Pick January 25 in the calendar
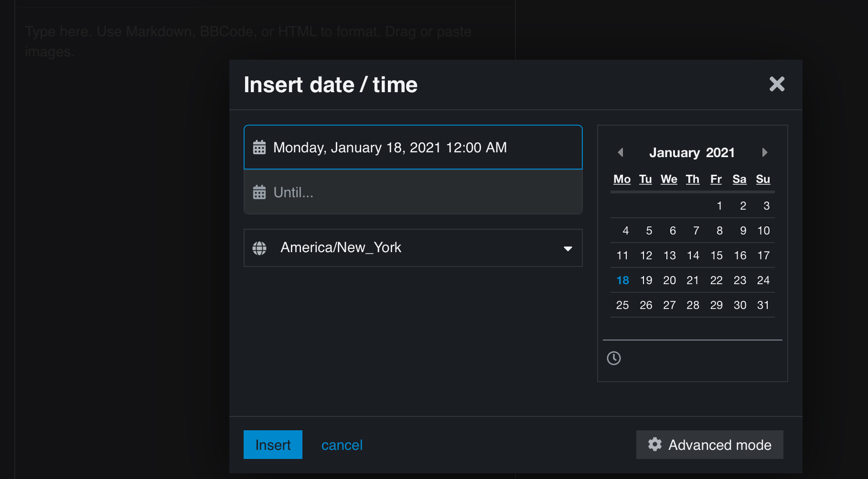This screenshot has height=479, width=868. pos(622,305)
